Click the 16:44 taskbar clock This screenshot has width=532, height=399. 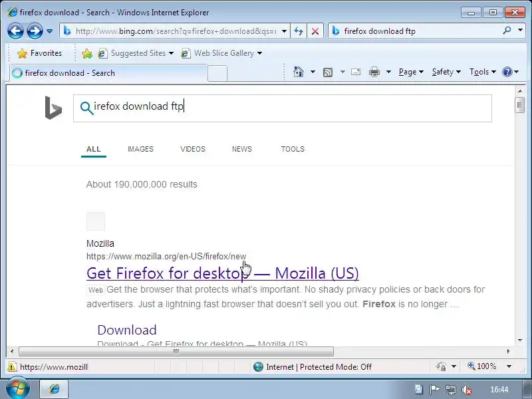pyautogui.click(x=499, y=390)
